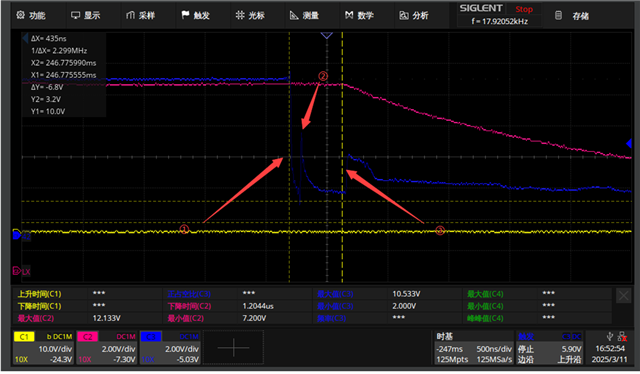Open the 数学 math menu icon
The height and width of the screenshot is (374, 640).
click(349, 15)
